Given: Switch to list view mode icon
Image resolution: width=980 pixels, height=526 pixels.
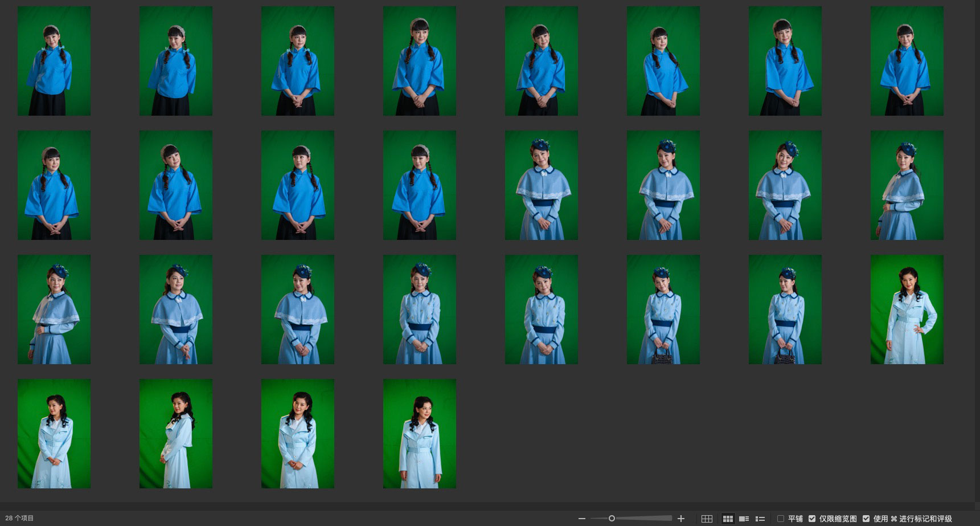Looking at the screenshot, I should coord(760,519).
